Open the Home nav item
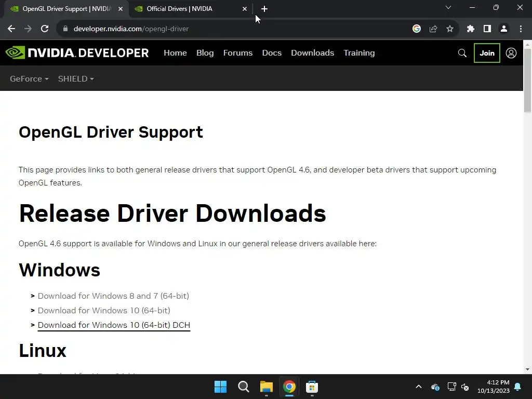 tap(175, 53)
